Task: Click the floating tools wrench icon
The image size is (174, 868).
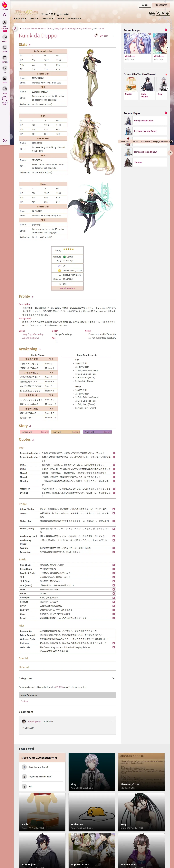Action: point(170,153)
